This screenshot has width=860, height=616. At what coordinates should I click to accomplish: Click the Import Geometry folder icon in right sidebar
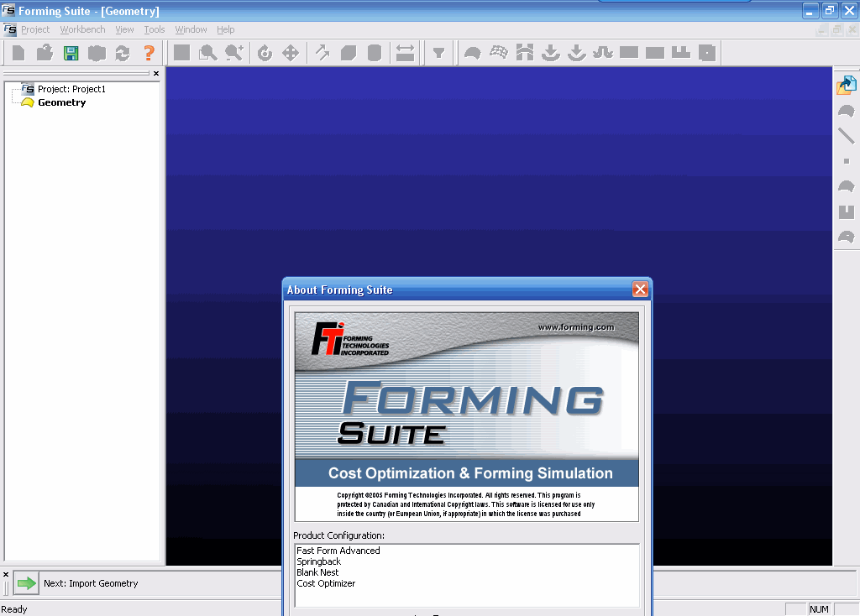coord(847,86)
